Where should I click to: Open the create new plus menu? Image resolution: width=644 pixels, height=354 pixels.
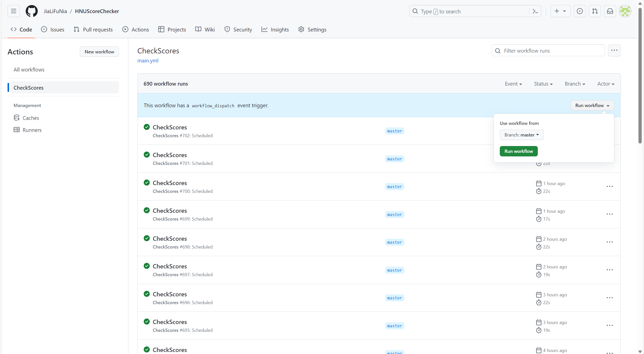(560, 11)
